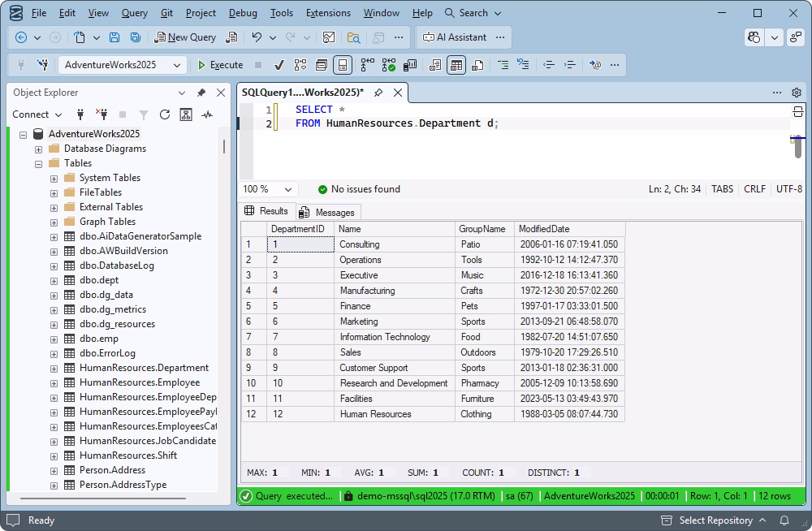The image size is (812, 531).
Task: Close the Object Explorer panel
Action: 221,93
